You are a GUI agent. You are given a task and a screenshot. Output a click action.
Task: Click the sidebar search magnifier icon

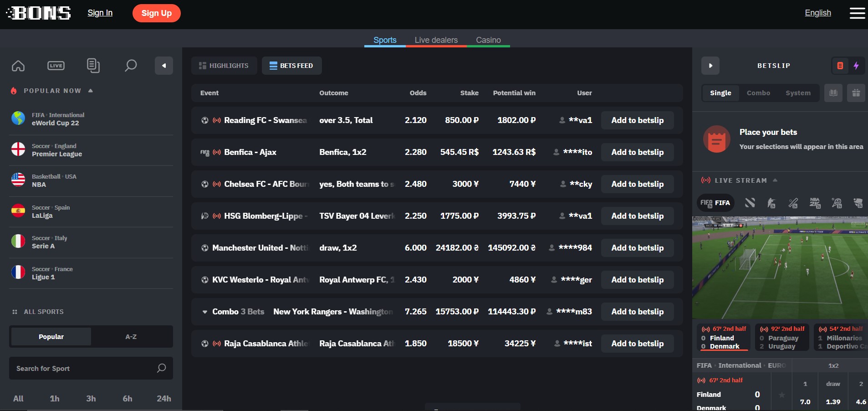click(x=131, y=66)
